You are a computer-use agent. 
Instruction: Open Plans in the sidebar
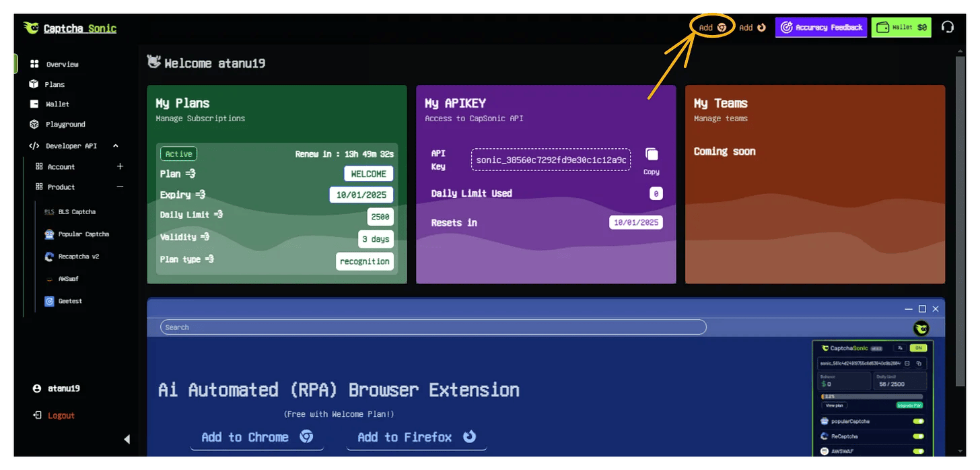pos(55,84)
